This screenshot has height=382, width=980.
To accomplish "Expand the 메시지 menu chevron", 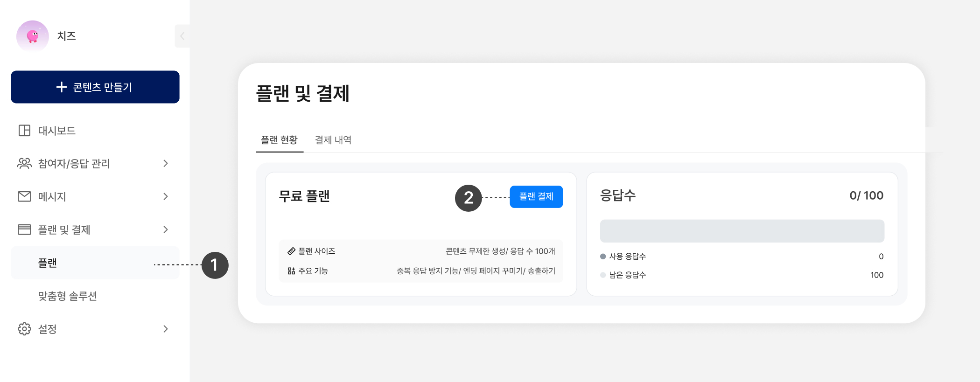I will (166, 196).
